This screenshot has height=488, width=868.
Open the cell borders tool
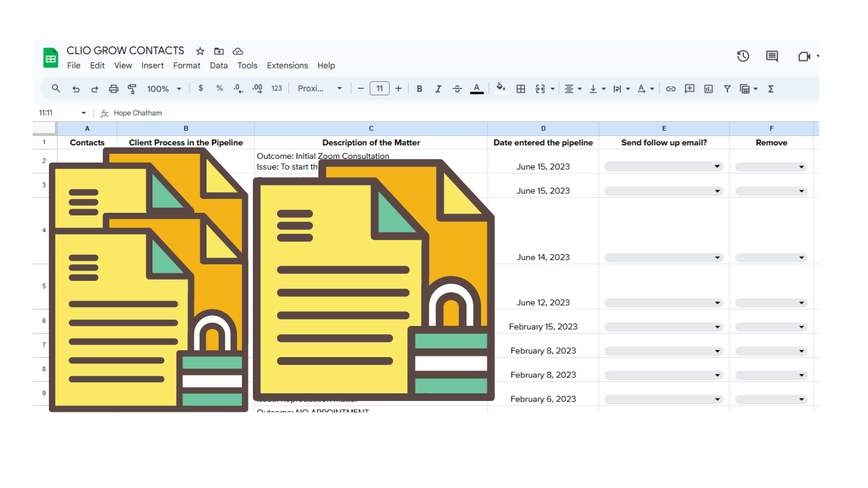click(x=521, y=89)
